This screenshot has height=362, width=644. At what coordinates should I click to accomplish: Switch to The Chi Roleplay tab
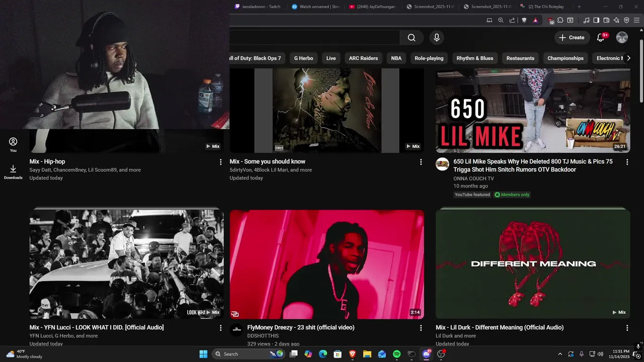(x=545, y=7)
